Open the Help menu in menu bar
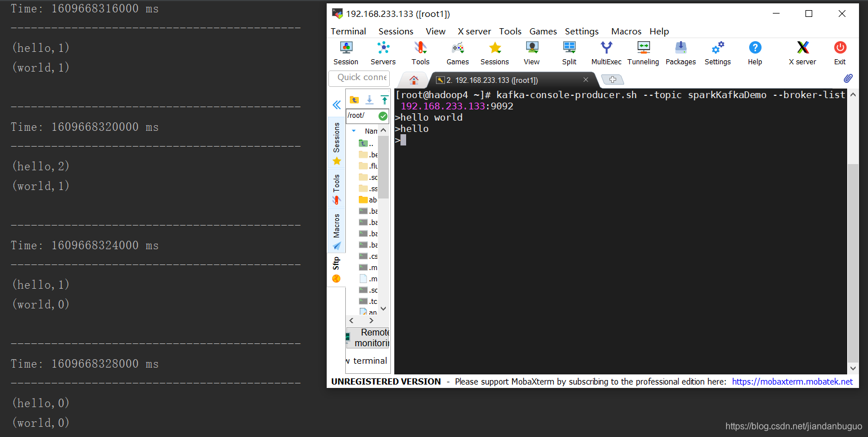The height and width of the screenshot is (437, 868). [659, 32]
